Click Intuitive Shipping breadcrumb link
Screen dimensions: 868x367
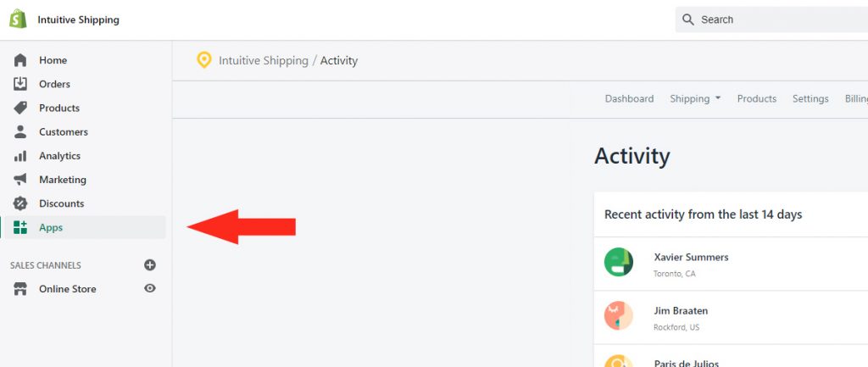tap(264, 60)
